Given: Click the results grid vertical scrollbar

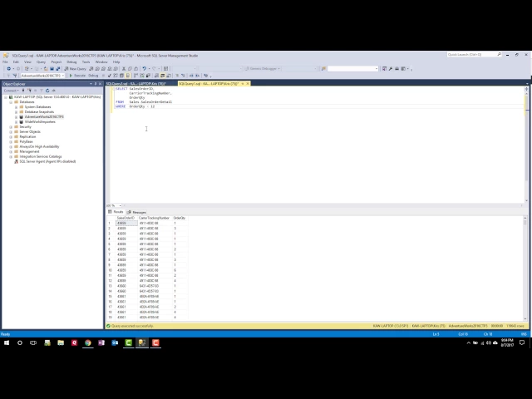Looking at the screenshot, I should (525, 268).
